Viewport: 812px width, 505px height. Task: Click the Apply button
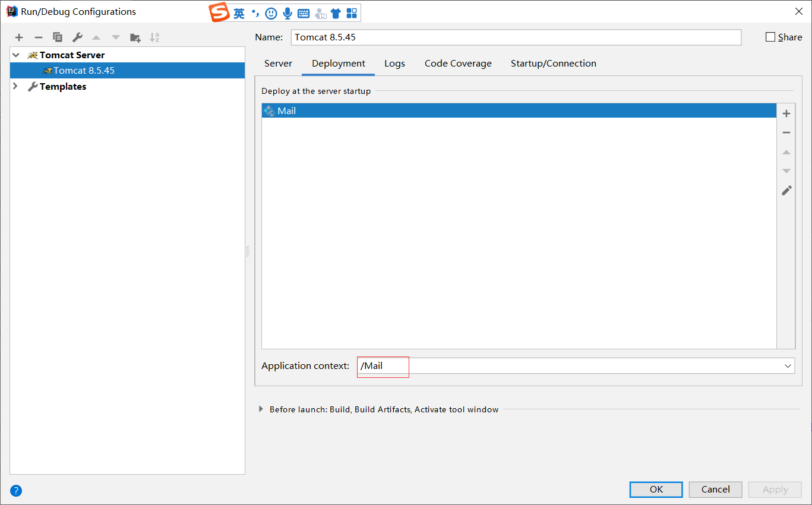click(x=775, y=490)
